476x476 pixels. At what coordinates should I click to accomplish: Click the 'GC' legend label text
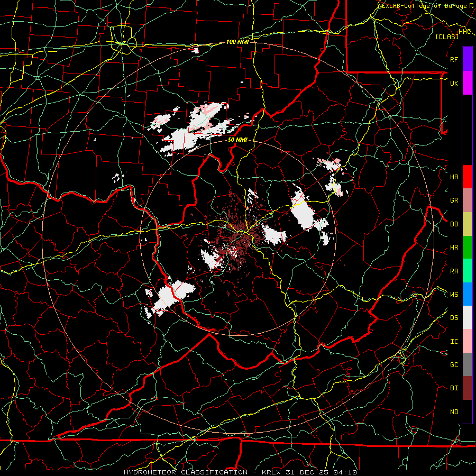coord(454,365)
